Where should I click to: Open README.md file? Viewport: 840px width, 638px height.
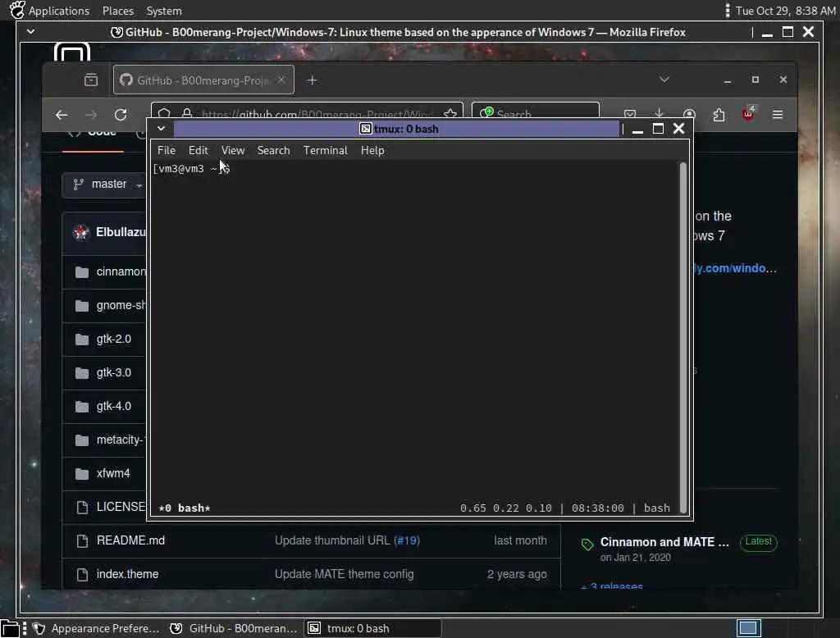point(130,540)
